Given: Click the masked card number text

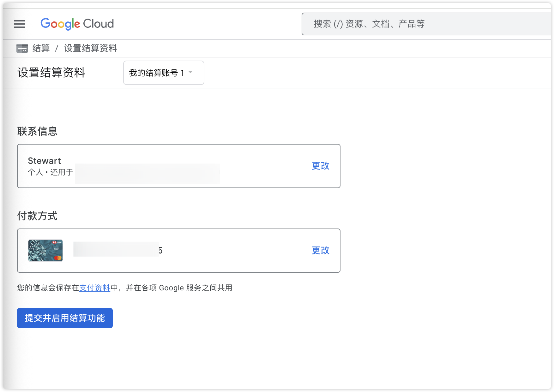Looking at the screenshot, I should [x=117, y=250].
